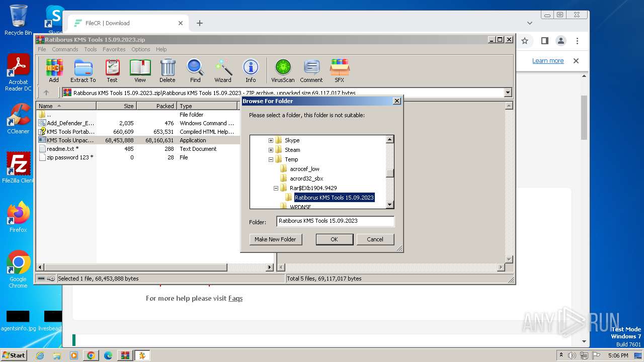Collapse the Rar$EXb1904.9429 folder node

point(276,188)
